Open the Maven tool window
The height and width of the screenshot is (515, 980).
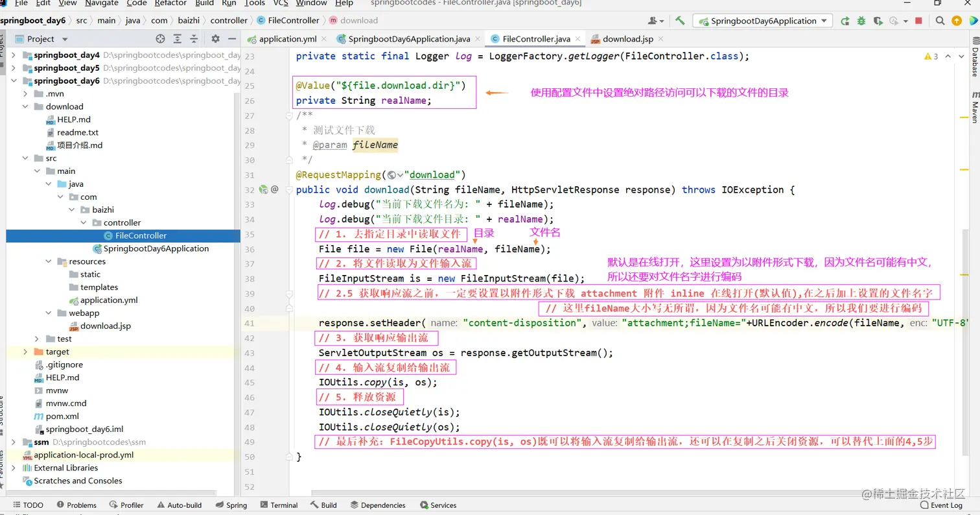pos(974,108)
